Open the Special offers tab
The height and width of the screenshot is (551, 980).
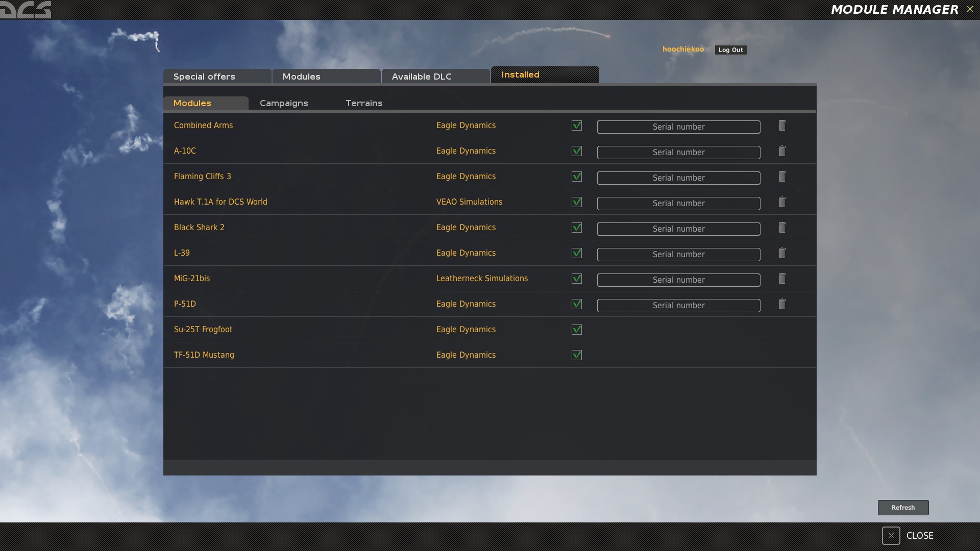pos(217,77)
